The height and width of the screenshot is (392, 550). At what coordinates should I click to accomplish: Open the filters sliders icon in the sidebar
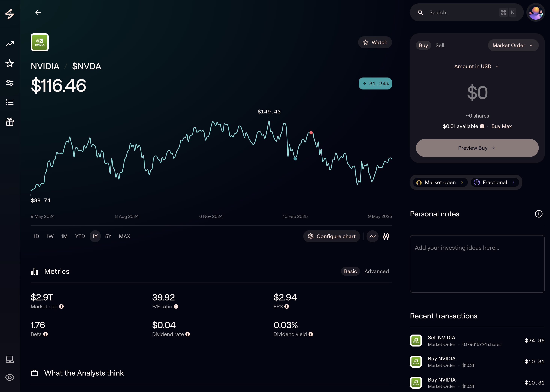pos(10,83)
